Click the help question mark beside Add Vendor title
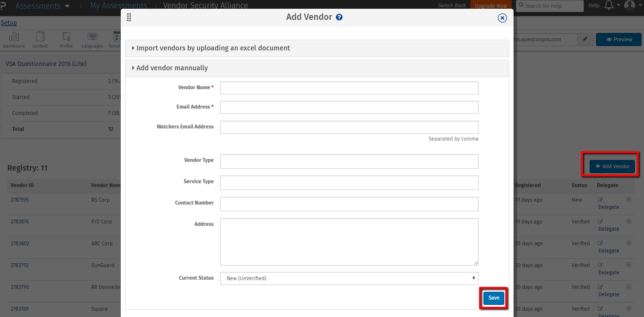644x317 pixels. pyautogui.click(x=338, y=16)
